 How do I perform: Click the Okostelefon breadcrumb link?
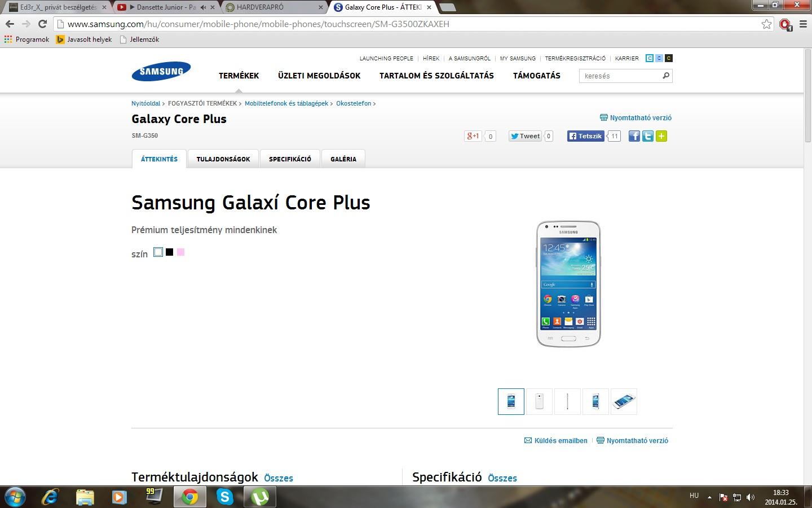tap(354, 104)
